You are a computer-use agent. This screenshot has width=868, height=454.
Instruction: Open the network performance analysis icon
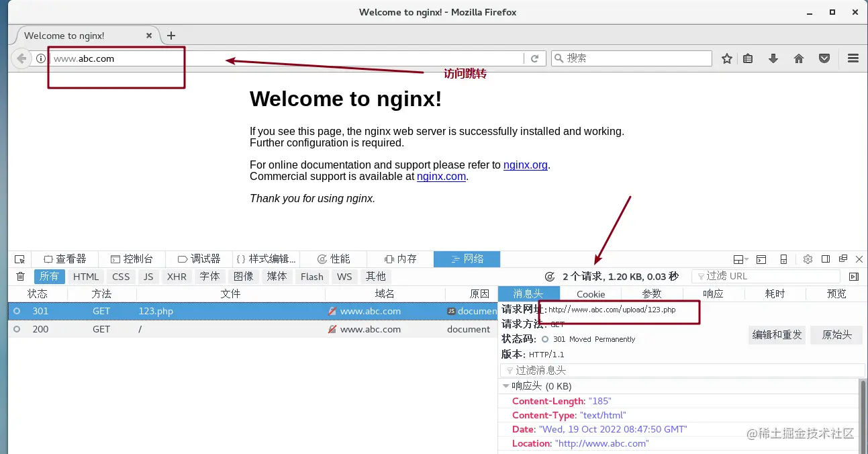tap(550, 276)
